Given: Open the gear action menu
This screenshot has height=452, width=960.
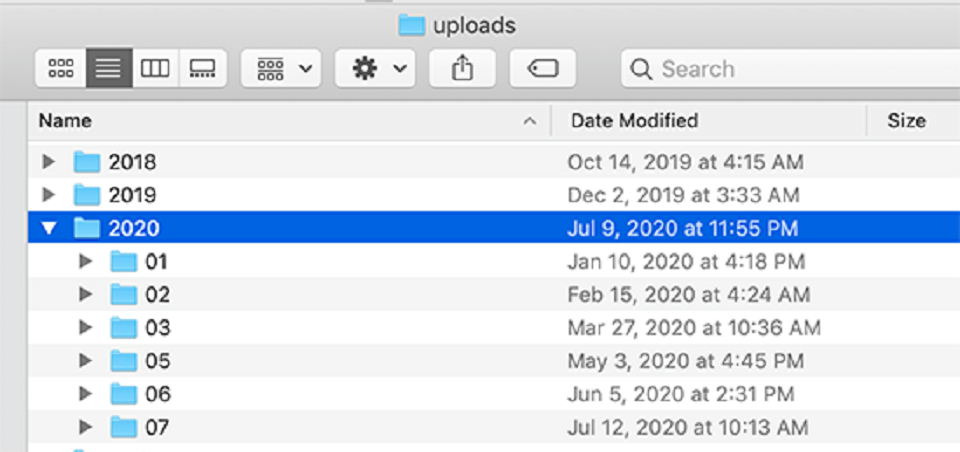Looking at the screenshot, I should point(375,69).
